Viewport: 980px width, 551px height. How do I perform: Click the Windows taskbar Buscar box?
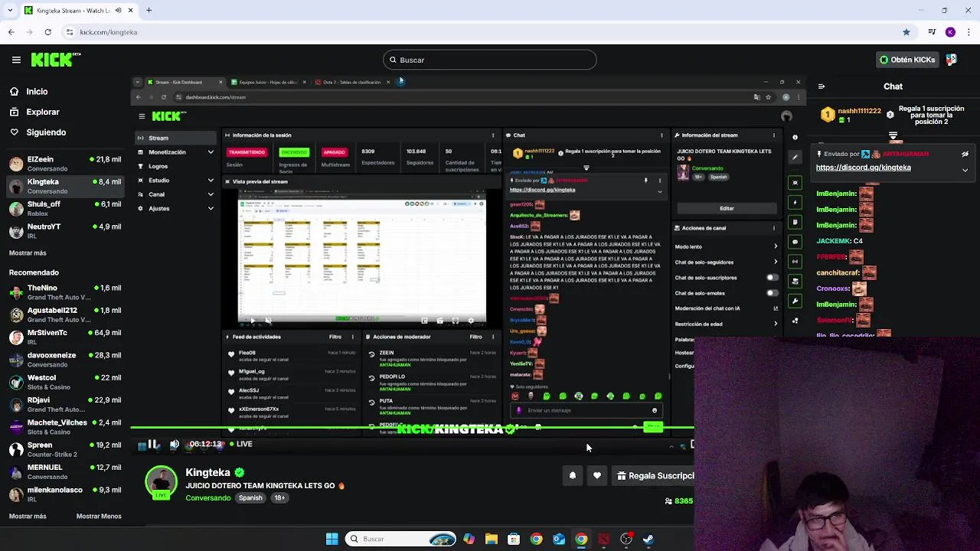[x=400, y=539]
